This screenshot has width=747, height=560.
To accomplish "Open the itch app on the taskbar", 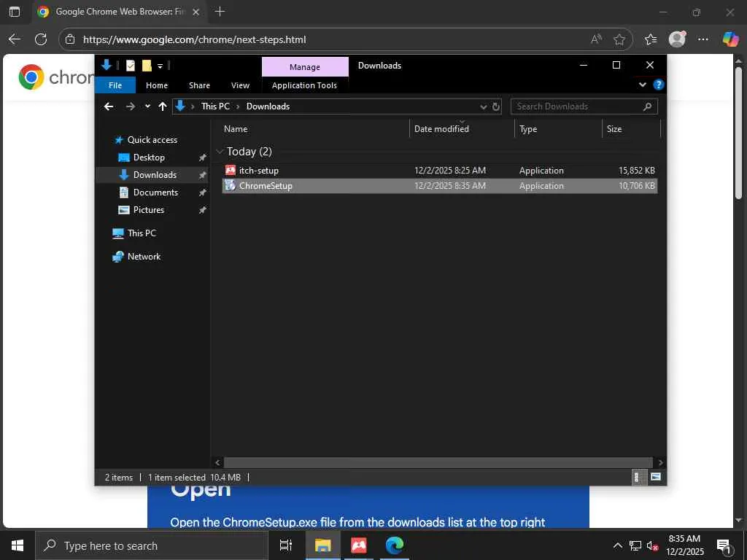I will pyautogui.click(x=359, y=545).
